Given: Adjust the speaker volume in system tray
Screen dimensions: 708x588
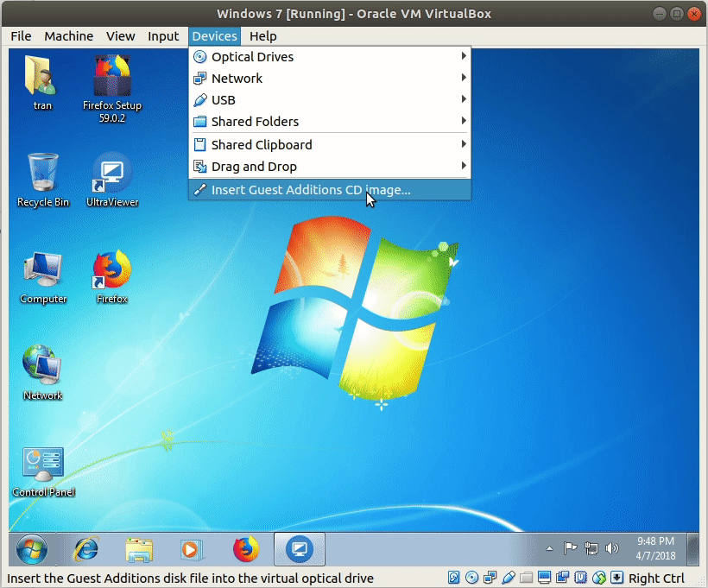Looking at the screenshot, I should coord(612,547).
